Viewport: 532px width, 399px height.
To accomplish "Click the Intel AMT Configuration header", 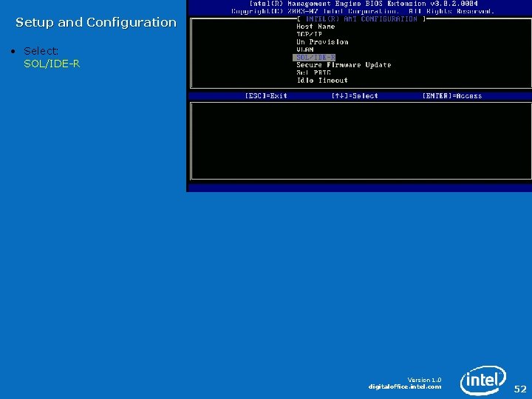I will coord(361,19).
